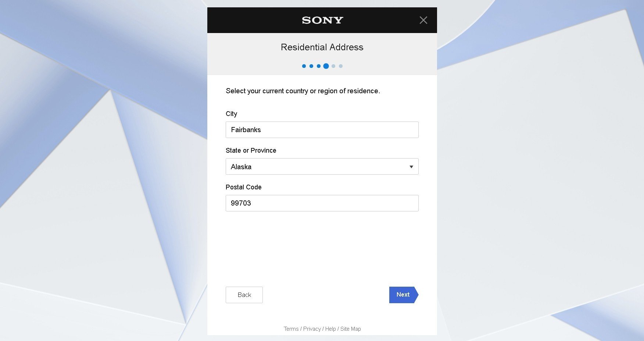
Task: Select the Alaska state combo box
Action: tap(322, 167)
